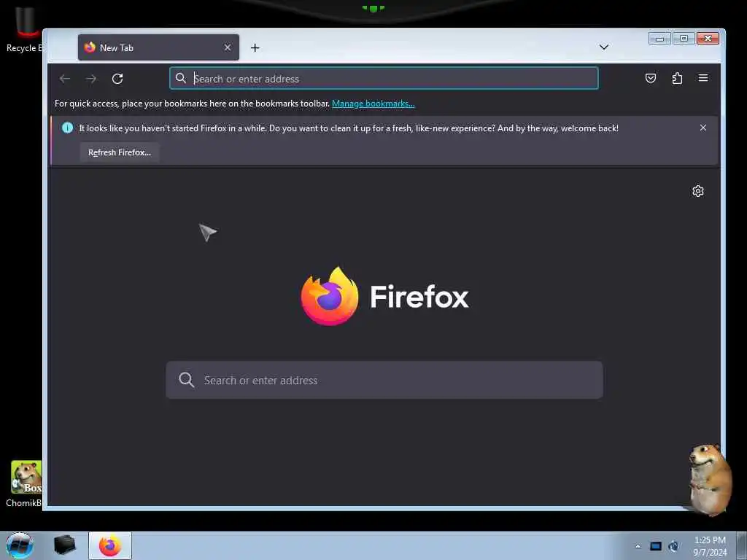
Task: Minimize the Firefox window
Action: click(659, 39)
